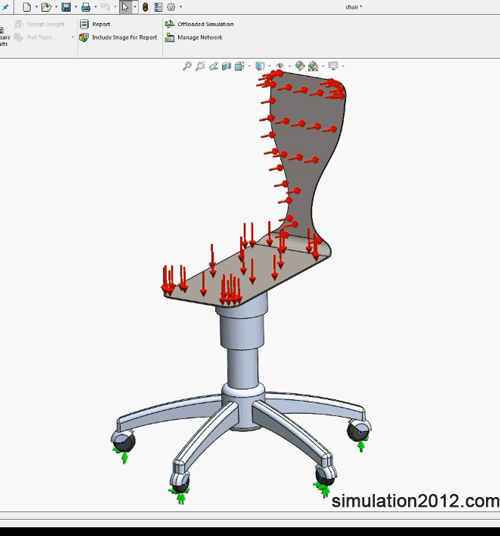Expand the Save dropdown arrow
This screenshot has width=500, height=536.
click(76, 7)
